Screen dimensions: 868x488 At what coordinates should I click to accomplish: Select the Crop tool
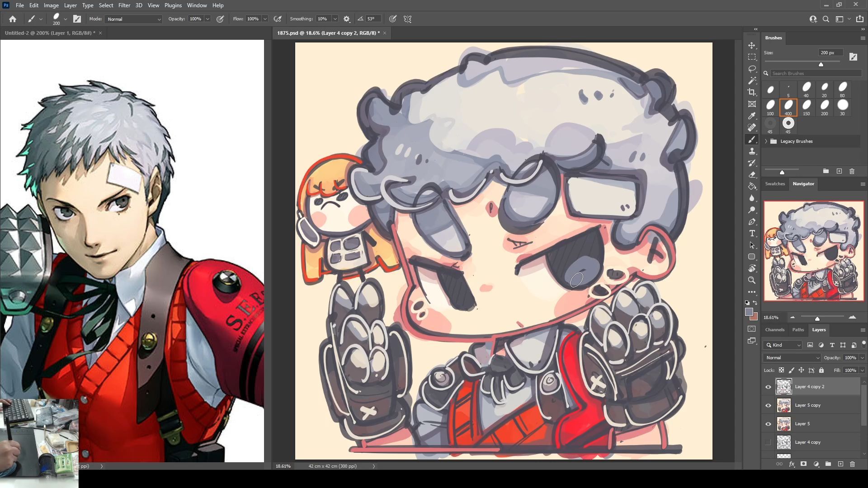click(752, 92)
